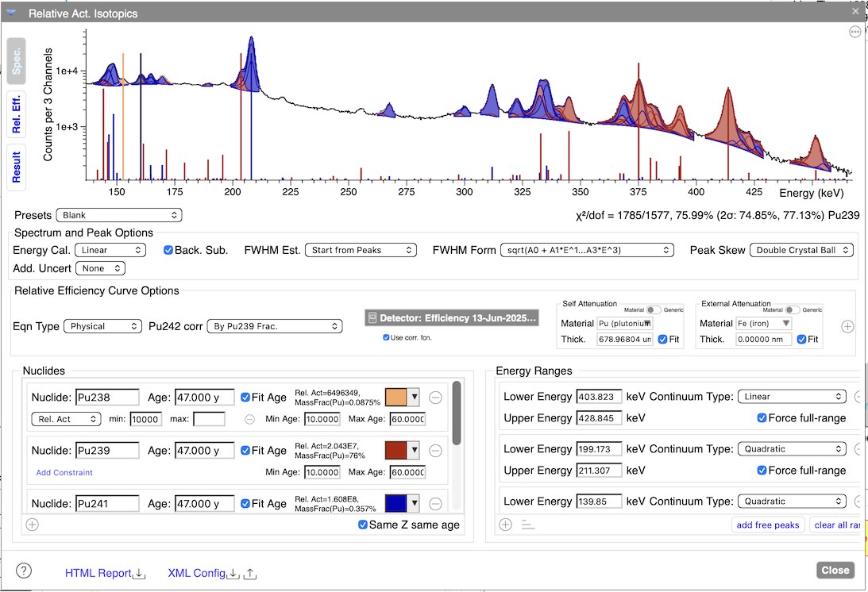Screen dimensions: 868x592
Task: Toggle Fit Age for Pu238
Action: click(x=245, y=398)
